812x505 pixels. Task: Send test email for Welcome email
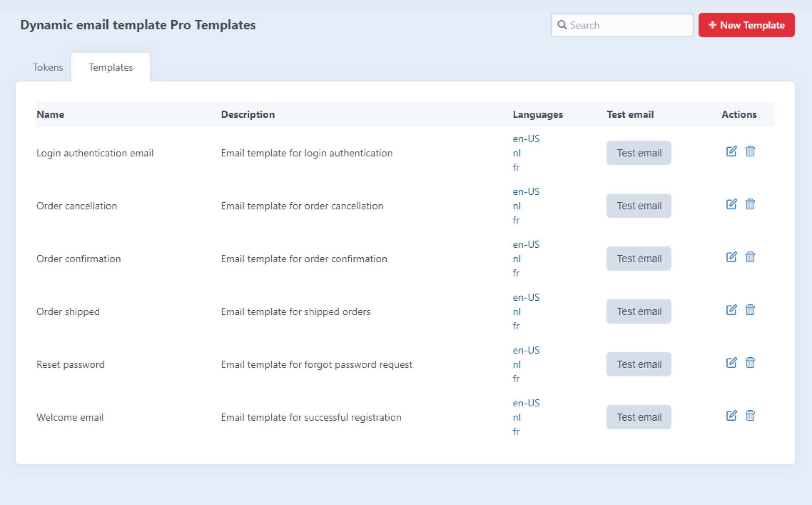click(x=639, y=417)
